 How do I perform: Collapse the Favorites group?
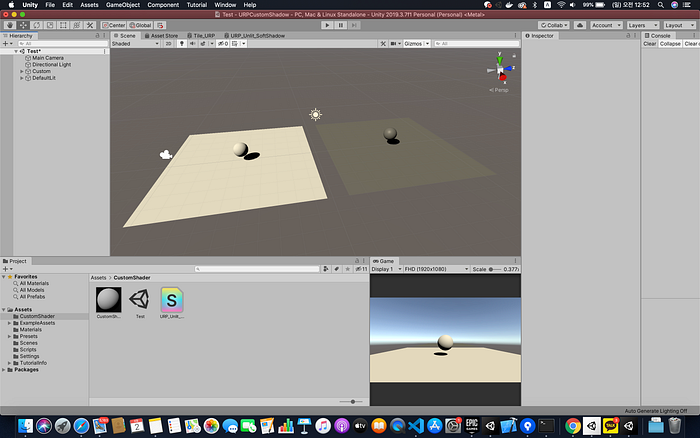pyautogui.click(x=4, y=277)
